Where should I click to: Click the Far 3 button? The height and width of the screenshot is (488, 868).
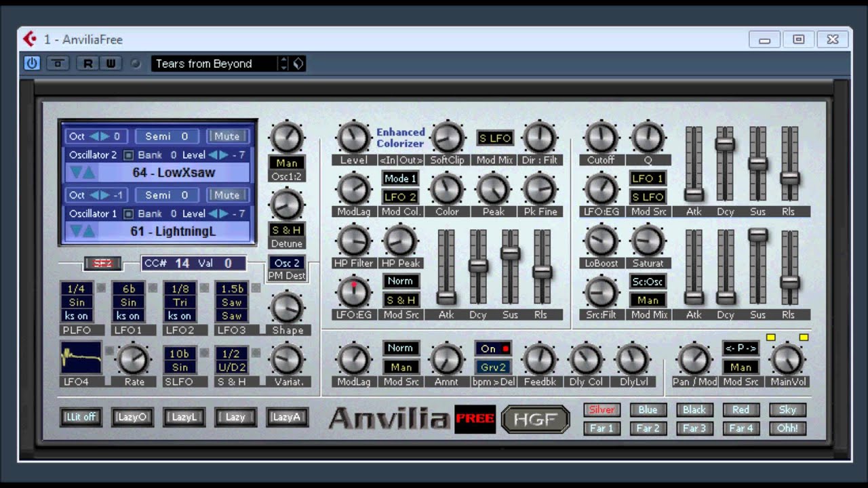(x=694, y=428)
